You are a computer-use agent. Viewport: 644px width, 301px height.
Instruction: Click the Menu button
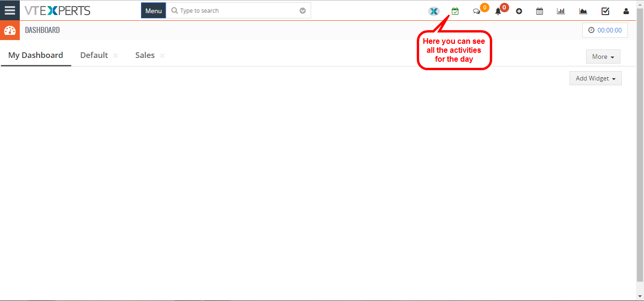pyautogui.click(x=154, y=11)
